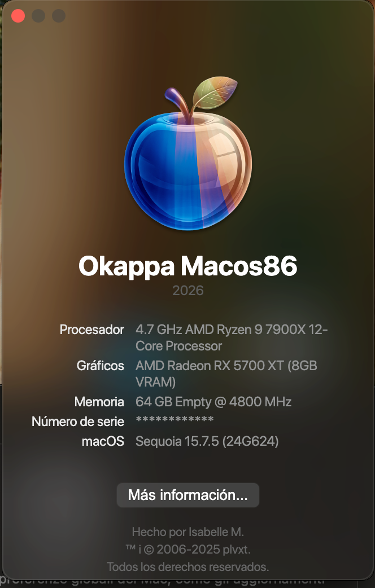Screen dimensions: 375x588
Task: Click Todos los derechos reservados text
Action: [x=187, y=567]
